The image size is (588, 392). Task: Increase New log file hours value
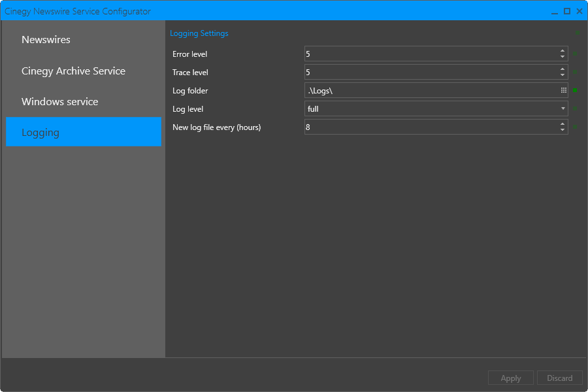(562, 123)
